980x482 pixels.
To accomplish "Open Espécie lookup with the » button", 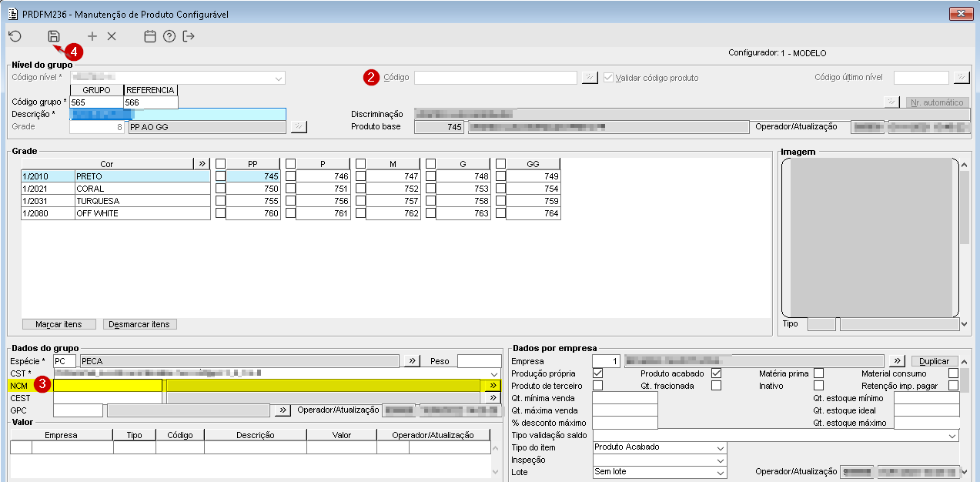I will click(413, 361).
